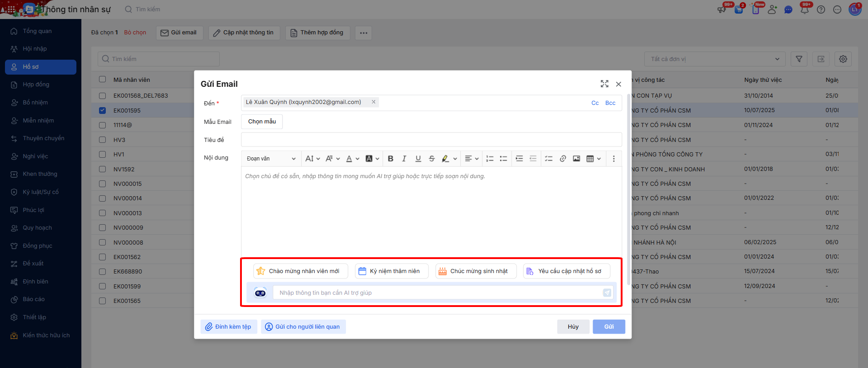Open the font family dropdown

click(x=332, y=159)
